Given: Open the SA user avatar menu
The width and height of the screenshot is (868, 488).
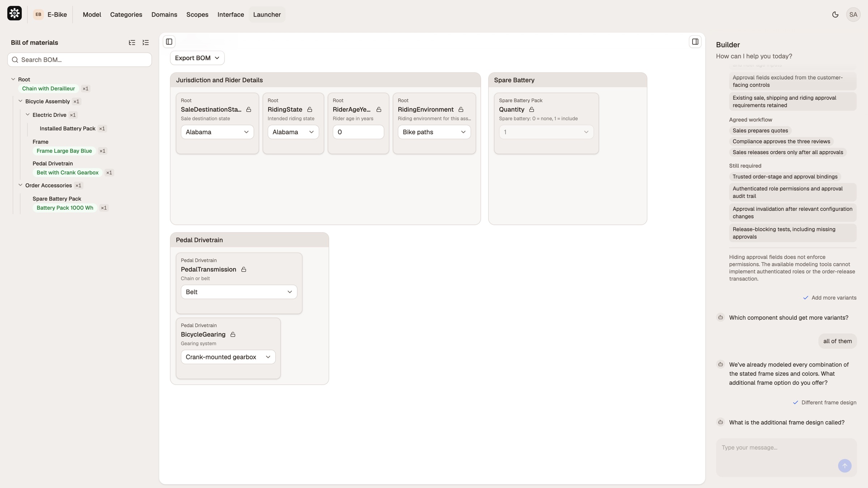Looking at the screenshot, I should pyautogui.click(x=853, y=14).
